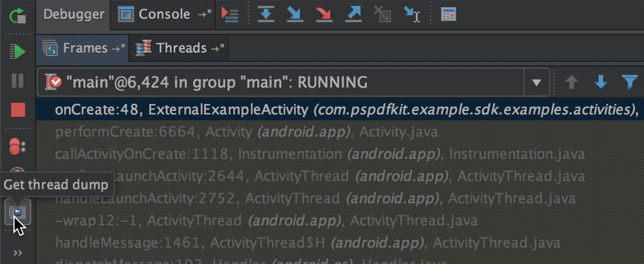Expand hidden sidebar actions with double chevron
The image size is (644, 264).
[17, 253]
